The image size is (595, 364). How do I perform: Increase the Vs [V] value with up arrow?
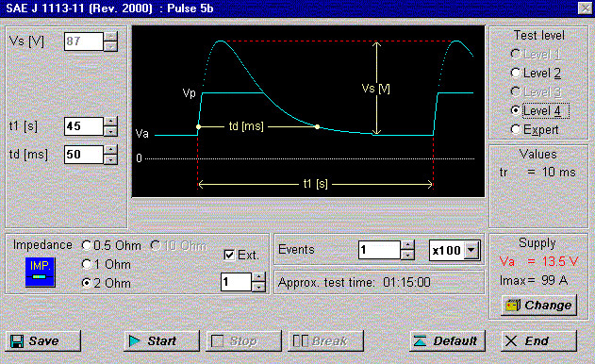click(110, 37)
